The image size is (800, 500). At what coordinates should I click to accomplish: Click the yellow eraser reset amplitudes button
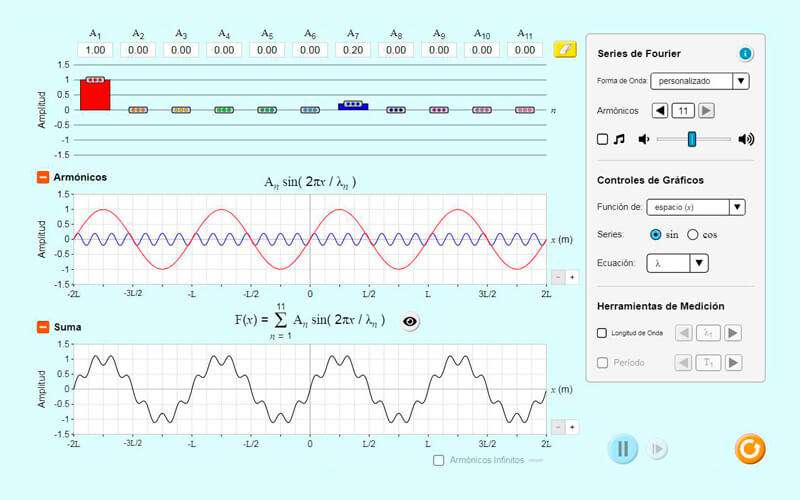[x=565, y=49]
